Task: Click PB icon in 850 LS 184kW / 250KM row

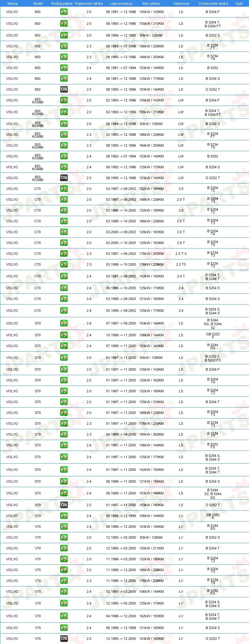Action: (x=64, y=57)
